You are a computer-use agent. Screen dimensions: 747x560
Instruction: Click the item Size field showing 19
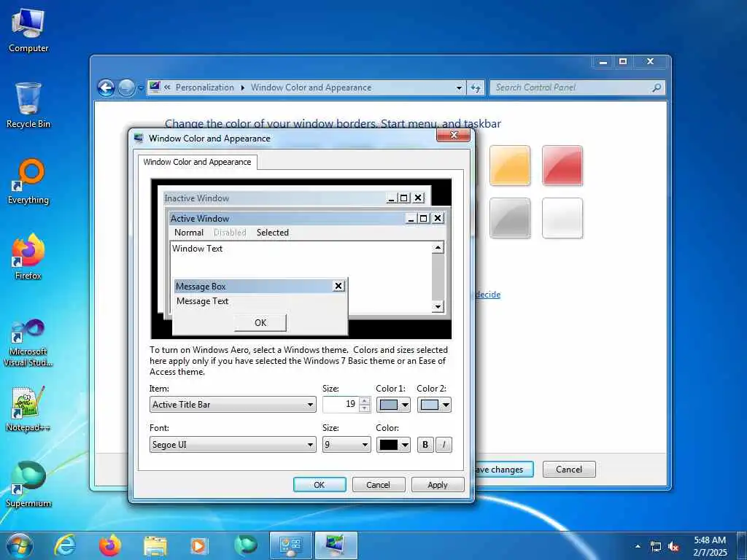[341, 404]
